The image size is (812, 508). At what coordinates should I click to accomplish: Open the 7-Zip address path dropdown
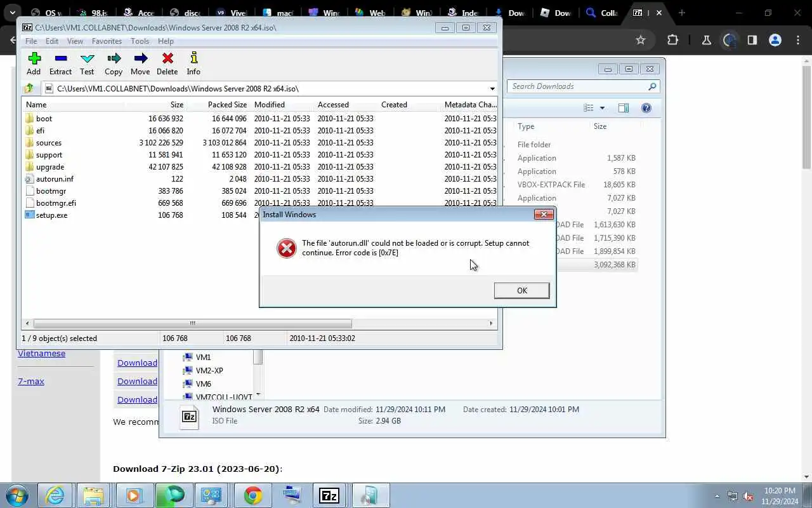click(x=492, y=89)
